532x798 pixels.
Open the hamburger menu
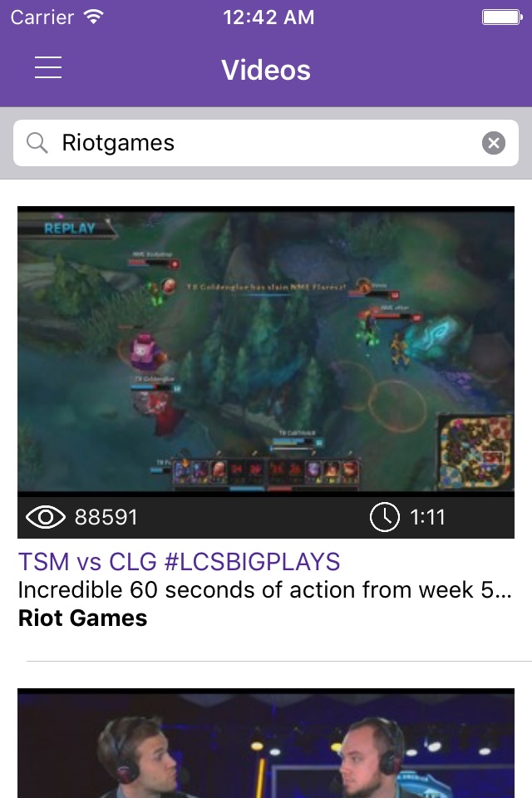pos(48,67)
